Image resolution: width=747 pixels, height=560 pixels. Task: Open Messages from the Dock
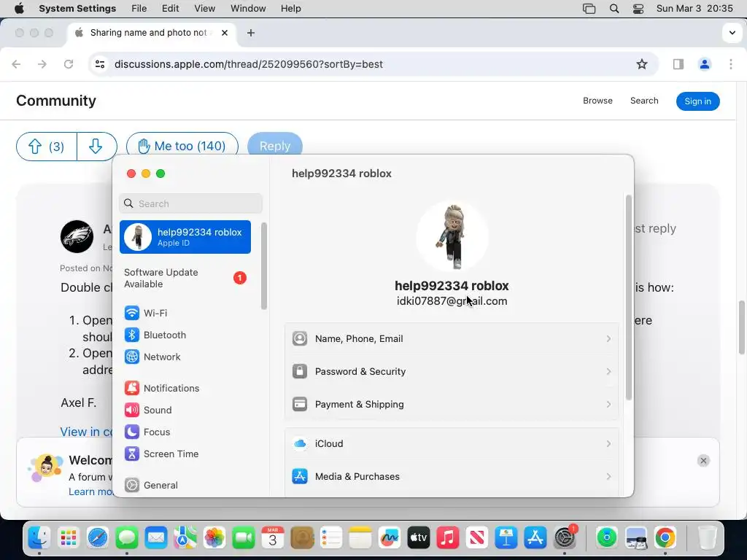pos(127,538)
